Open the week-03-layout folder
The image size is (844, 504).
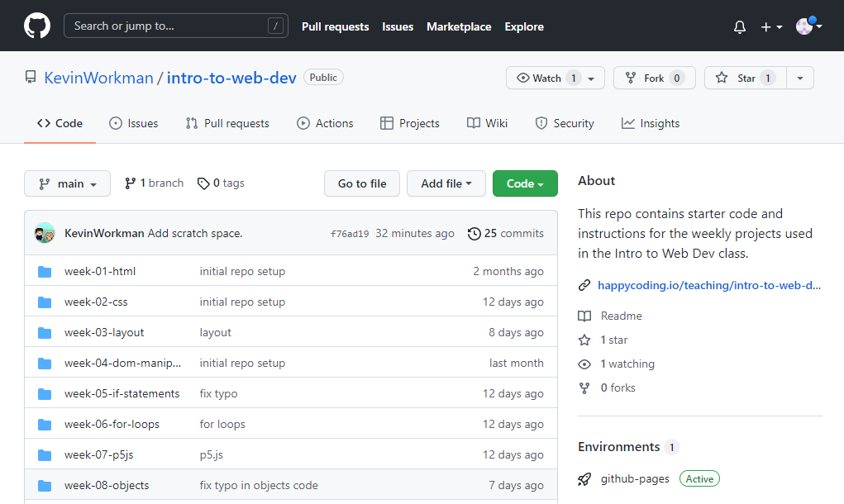point(104,332)
